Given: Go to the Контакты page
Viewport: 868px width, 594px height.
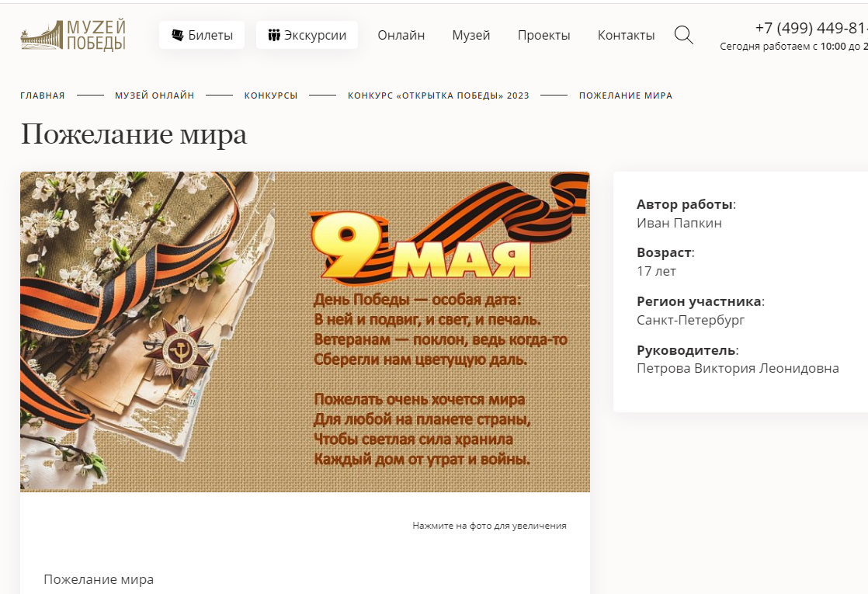Looking at the screenshot, I should pyautogui.click(x=626, y=36).
